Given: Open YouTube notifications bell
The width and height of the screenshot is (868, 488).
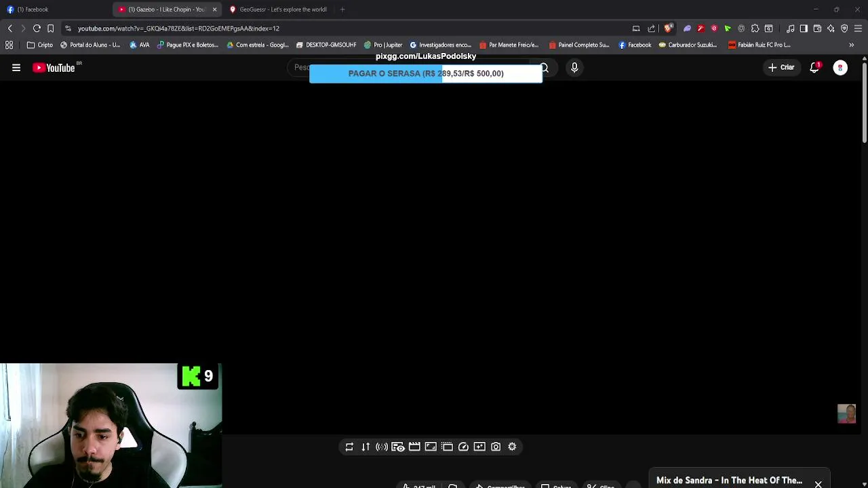Looking at the screenshot, I should click(814, 68).
